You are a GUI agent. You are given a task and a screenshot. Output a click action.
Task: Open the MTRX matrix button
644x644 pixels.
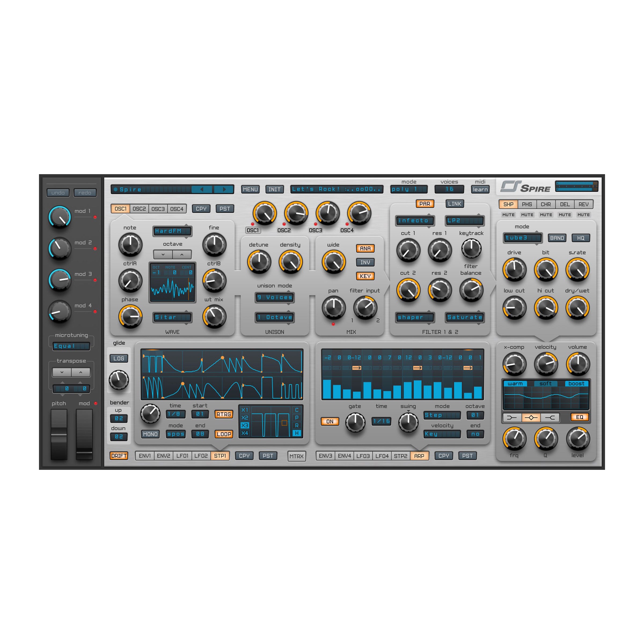pyautogui.click(x=296, y=456)
